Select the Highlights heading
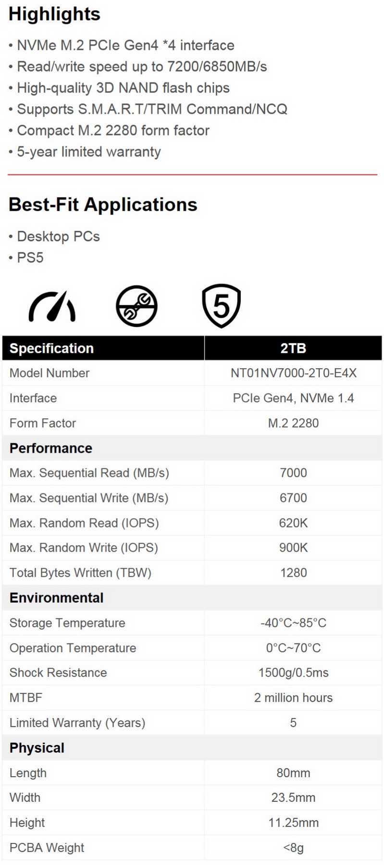The width and height of the screenshot is (384, 868). coord(54,14)
